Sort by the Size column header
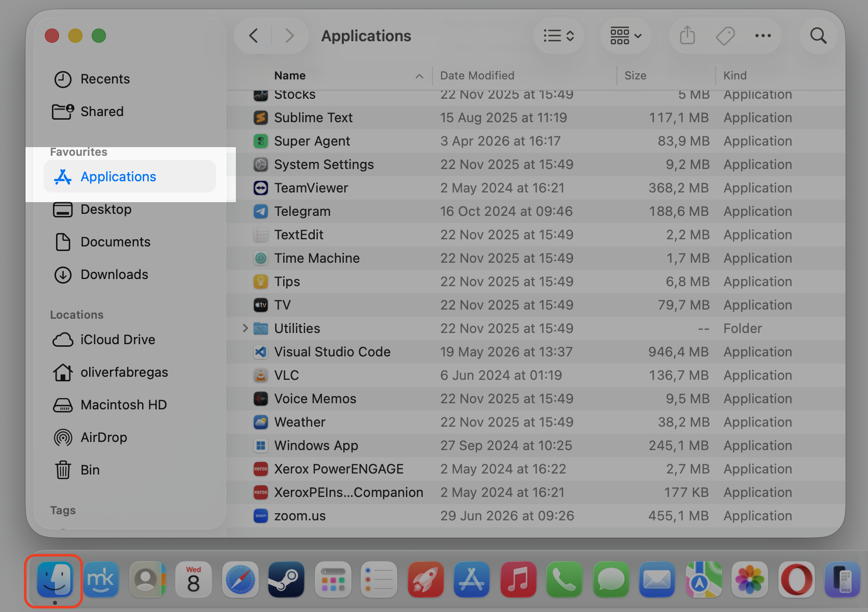Screen dimensions: 868x612 [x=635, y=75]
